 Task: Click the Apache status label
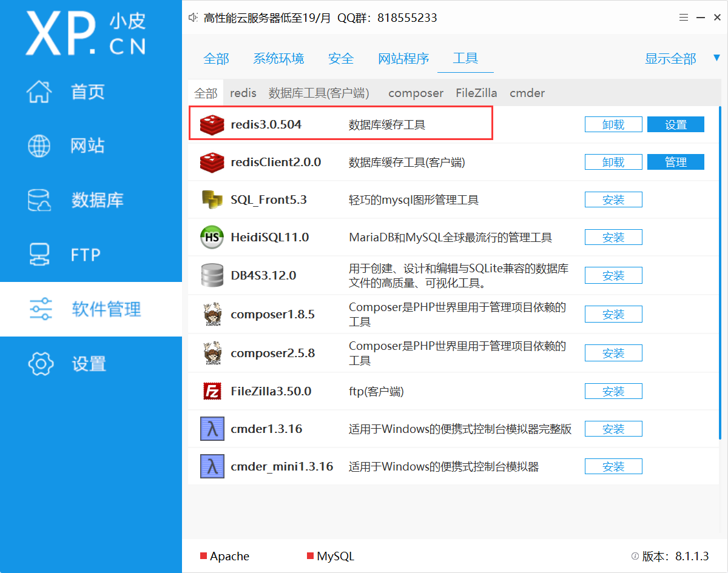point(229,556)
